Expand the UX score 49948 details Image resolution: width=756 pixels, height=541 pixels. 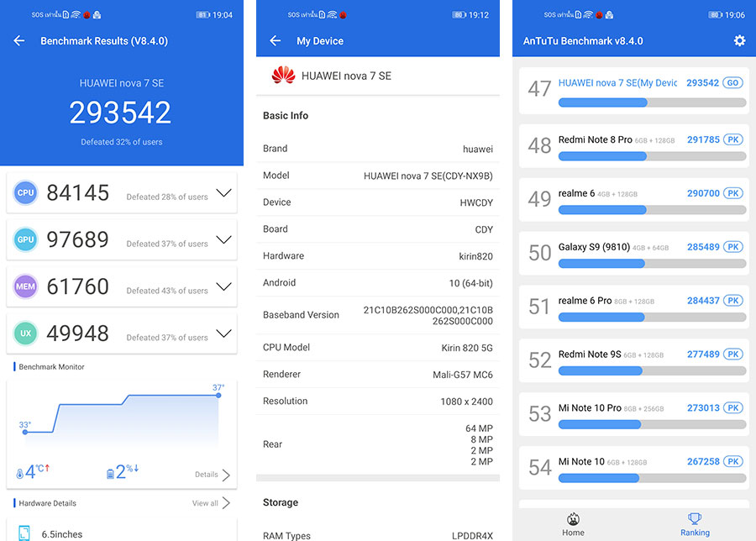223,334
